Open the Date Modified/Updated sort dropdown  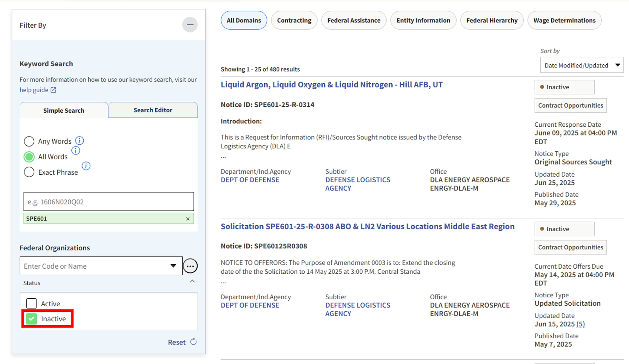pyautogui.click(x=581, y=65)
